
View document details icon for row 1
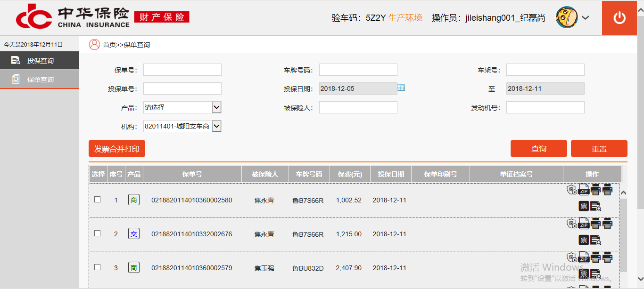click(595, 206)
